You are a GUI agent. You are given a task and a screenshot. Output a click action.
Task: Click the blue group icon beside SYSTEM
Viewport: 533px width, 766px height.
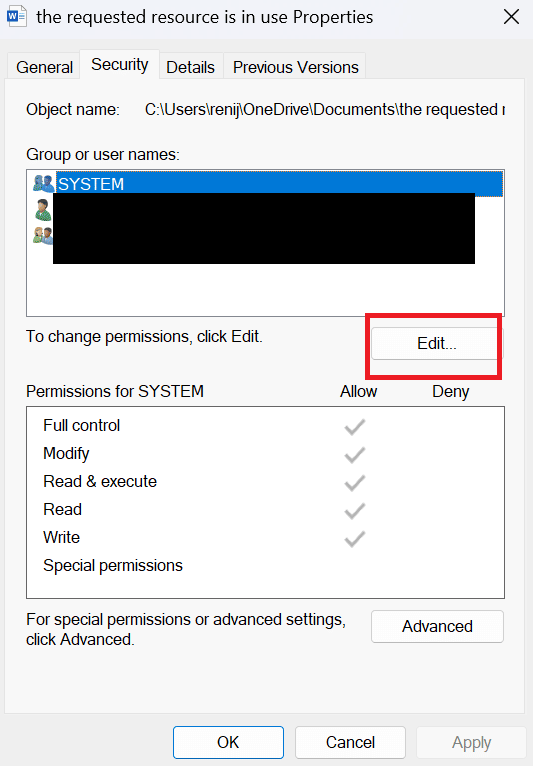pyautogui.click(x=44, y=184)
